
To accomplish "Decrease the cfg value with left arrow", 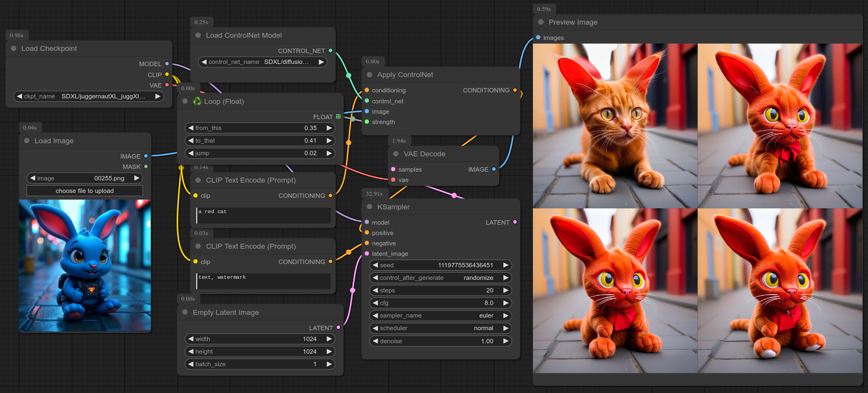I will pyautogui.click(x=376, y=303).
